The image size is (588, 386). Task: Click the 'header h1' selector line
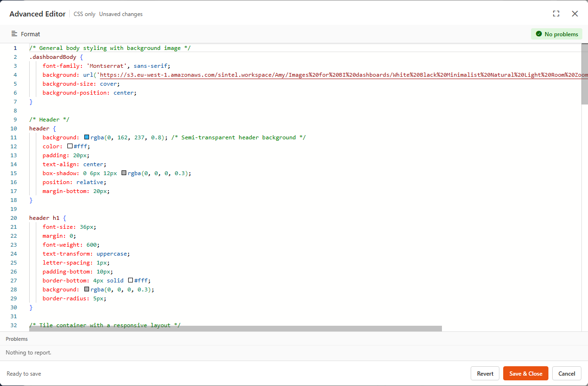click(48, 218)
